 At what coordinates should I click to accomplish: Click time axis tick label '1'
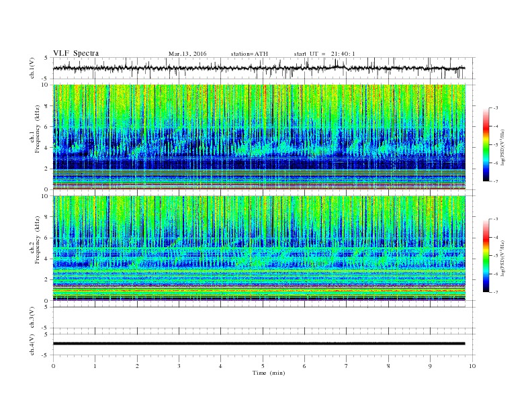[95, 366]
